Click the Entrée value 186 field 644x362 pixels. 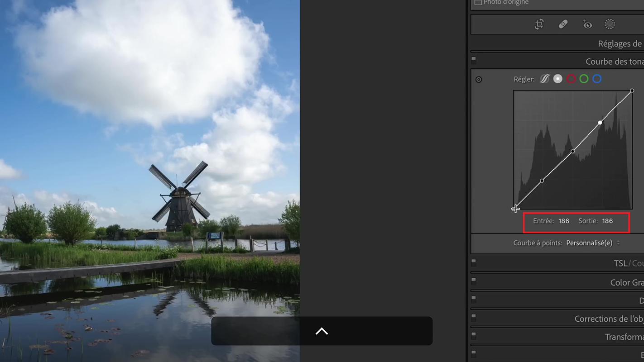[563, 221]
